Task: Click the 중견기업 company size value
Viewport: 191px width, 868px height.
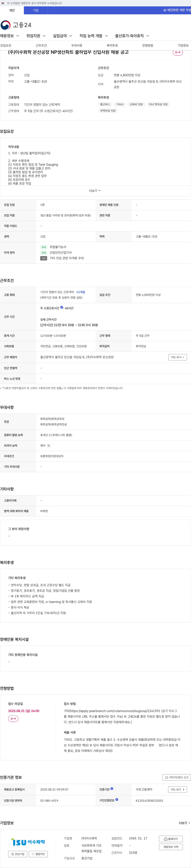Action: tap(87, 858)
